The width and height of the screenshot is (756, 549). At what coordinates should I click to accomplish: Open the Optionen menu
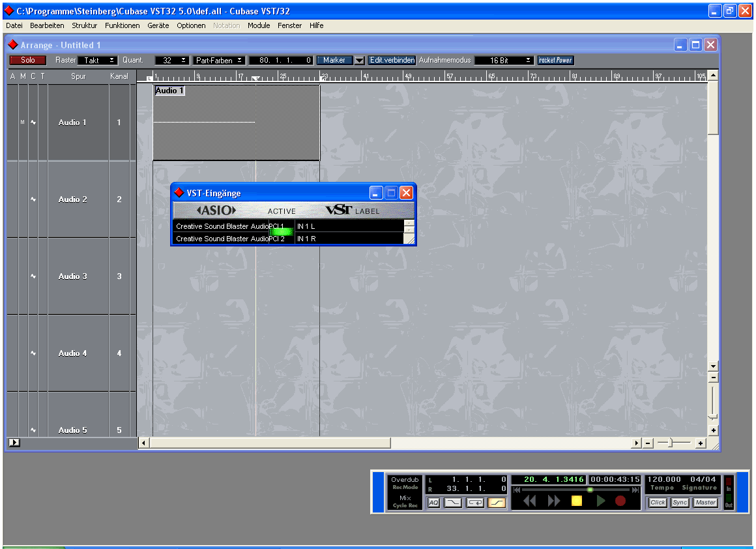pyautogui.click(x=191, y=25)
